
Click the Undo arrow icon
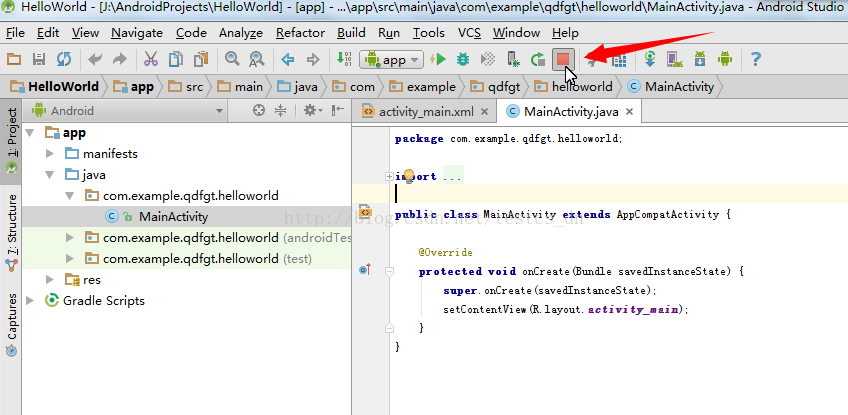point(95,60)
